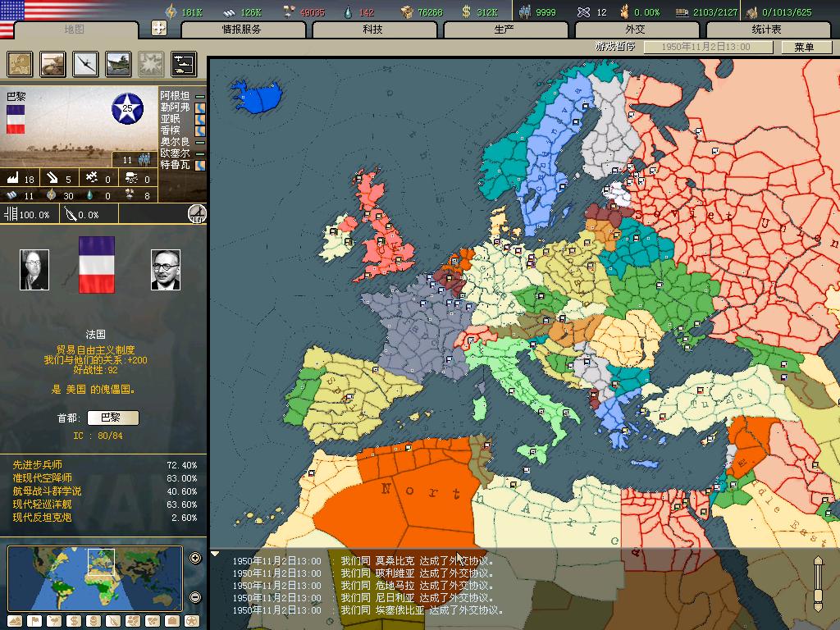This screenshot has width=840, height=630.
Task: Switch to supply coins-stack map mode
Action: (94, 621)
